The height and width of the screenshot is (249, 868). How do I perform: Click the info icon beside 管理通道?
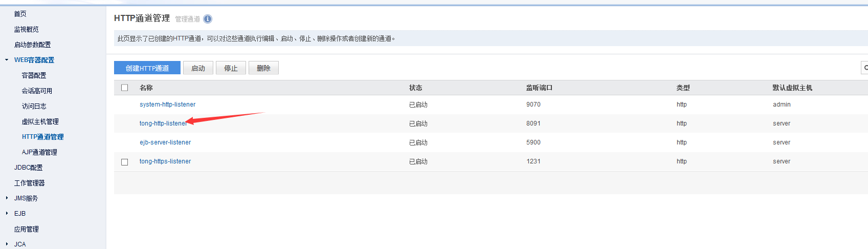208,19
